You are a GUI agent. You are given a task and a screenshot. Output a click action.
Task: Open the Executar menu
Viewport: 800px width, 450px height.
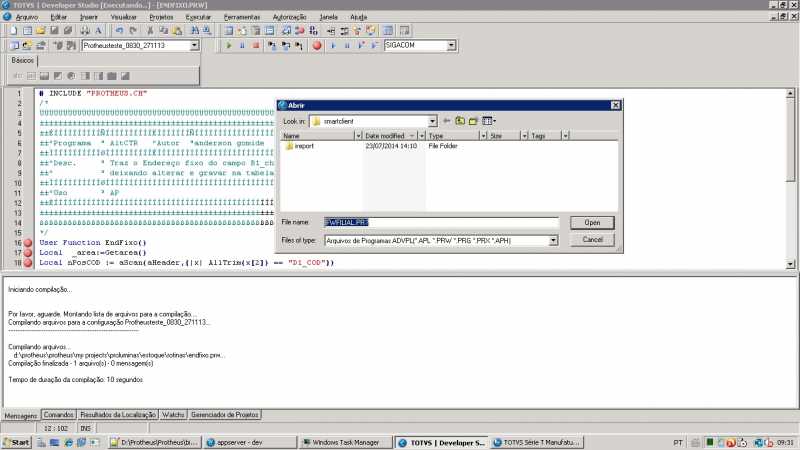[x=198, y=17]
